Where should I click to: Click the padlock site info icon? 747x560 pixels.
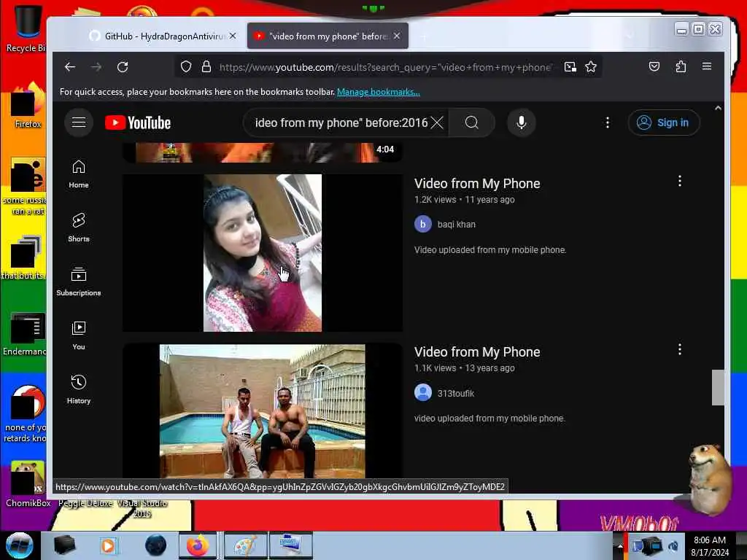tap(206, 66)
